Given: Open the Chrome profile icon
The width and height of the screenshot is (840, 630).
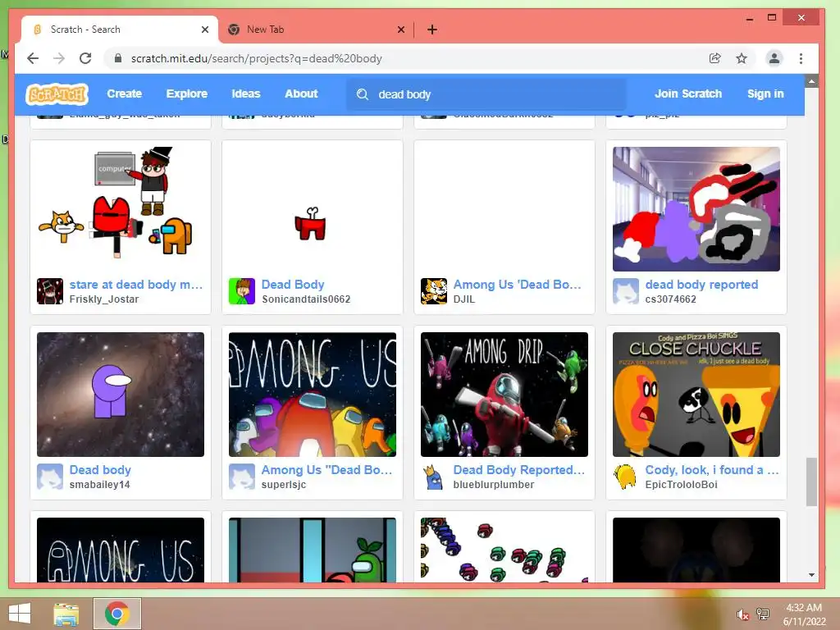Looking at the screenshot, I should click(774, 58).
